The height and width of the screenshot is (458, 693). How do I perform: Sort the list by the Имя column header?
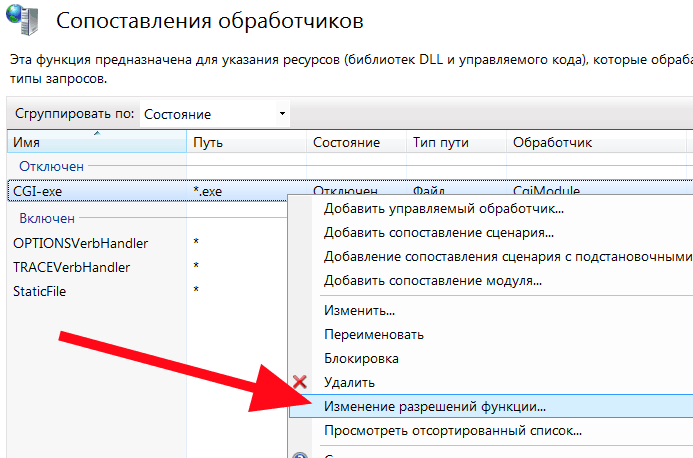(96, 143)
